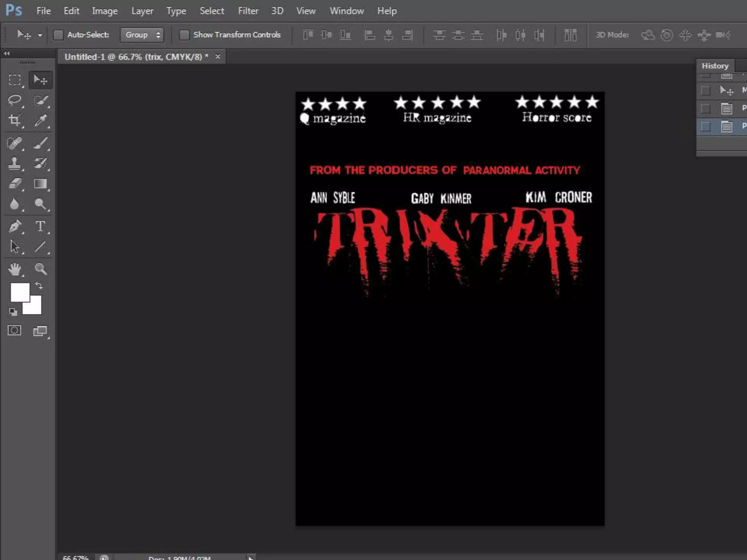This screenshot has height=560, width=747.
Task: Select the Hand tool
Action: point(15,269)
